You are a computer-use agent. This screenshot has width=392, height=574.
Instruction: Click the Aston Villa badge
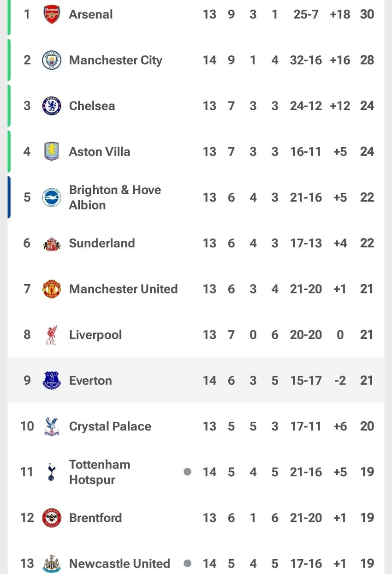pyautogui.click(x=52, y=151)
